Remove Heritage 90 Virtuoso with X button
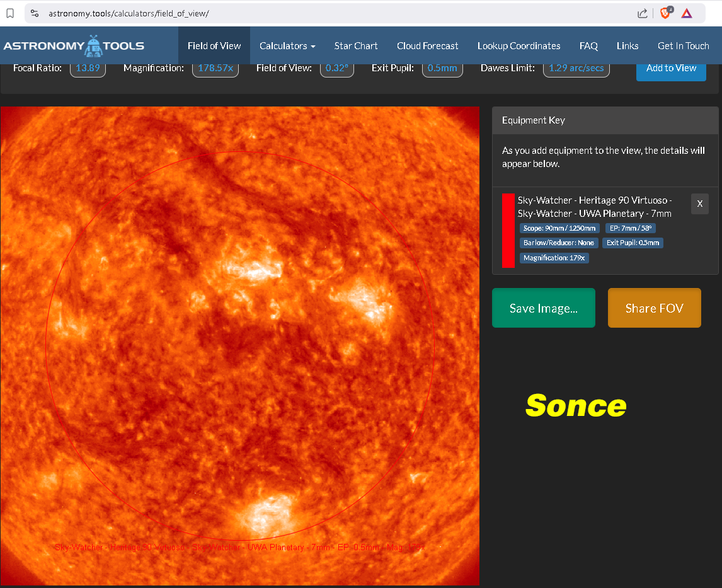This screenshot has width=722, height=588. click(x=699, y=204)
